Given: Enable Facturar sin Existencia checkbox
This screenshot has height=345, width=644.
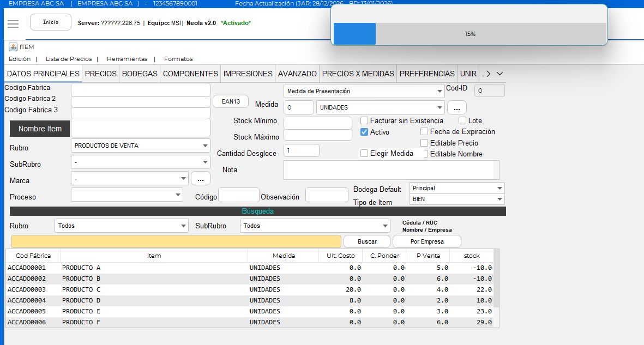Looking at the screenshot, I should (x=364, y=120).
